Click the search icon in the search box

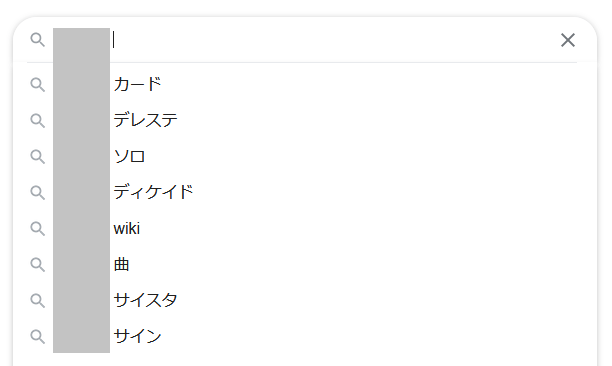tap(37, 39)
